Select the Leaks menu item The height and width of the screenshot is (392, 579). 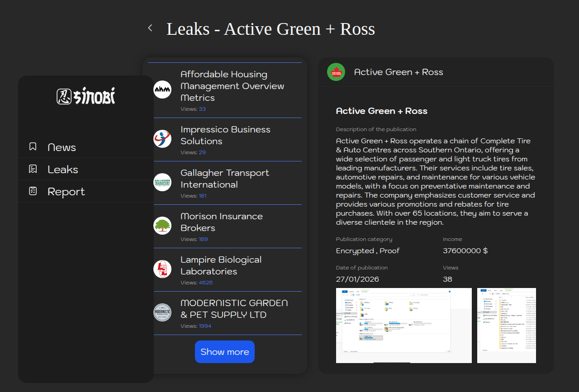(63, 170)
